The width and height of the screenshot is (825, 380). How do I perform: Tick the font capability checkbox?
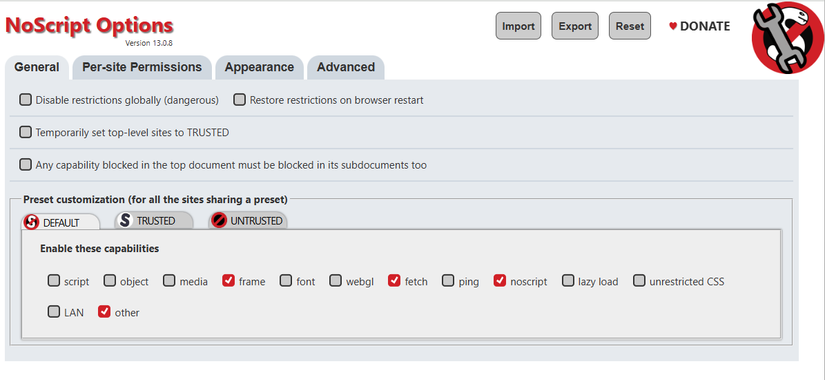pos(286,281)
